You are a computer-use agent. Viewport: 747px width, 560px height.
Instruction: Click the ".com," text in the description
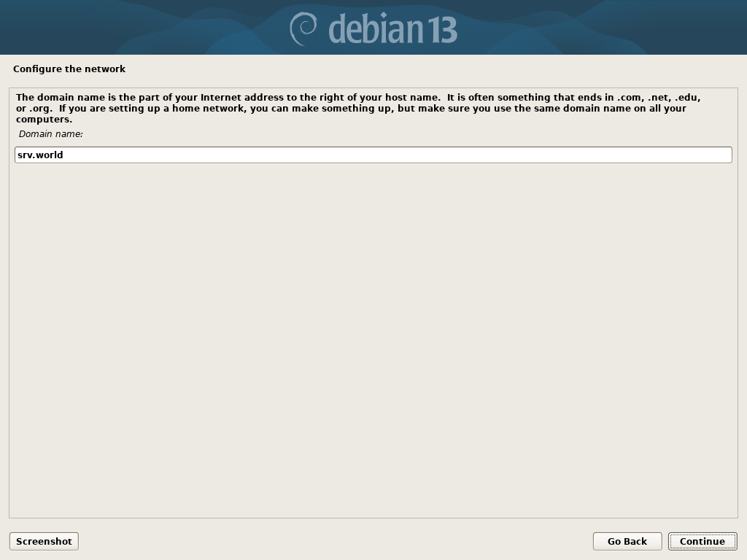[630, 98]
